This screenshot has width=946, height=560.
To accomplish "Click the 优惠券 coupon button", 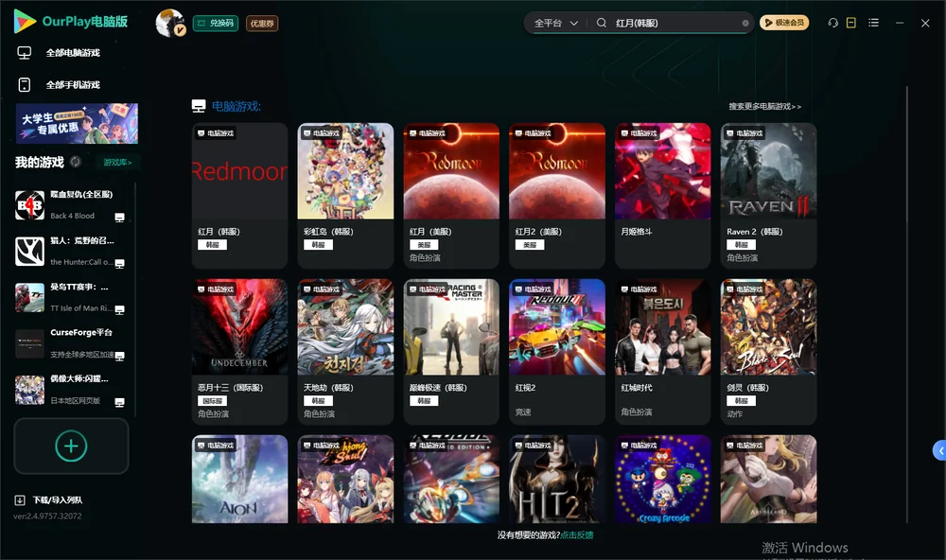I will pyautogui.click(x=262, y=24).
